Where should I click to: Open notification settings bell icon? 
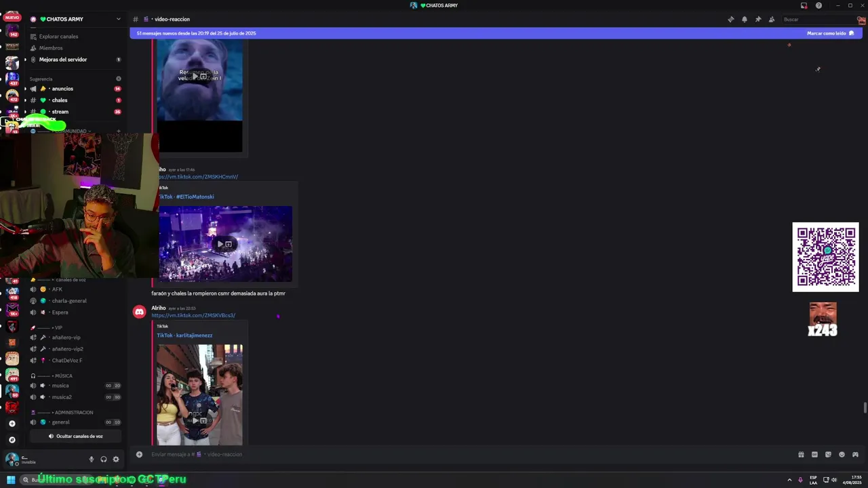click(x=744, y=19)
